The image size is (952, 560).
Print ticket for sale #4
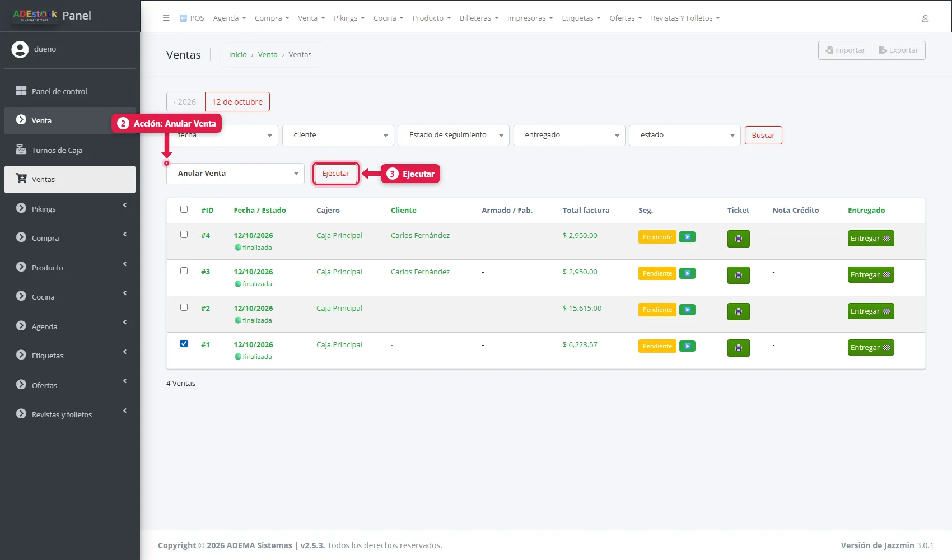point(738,239)
